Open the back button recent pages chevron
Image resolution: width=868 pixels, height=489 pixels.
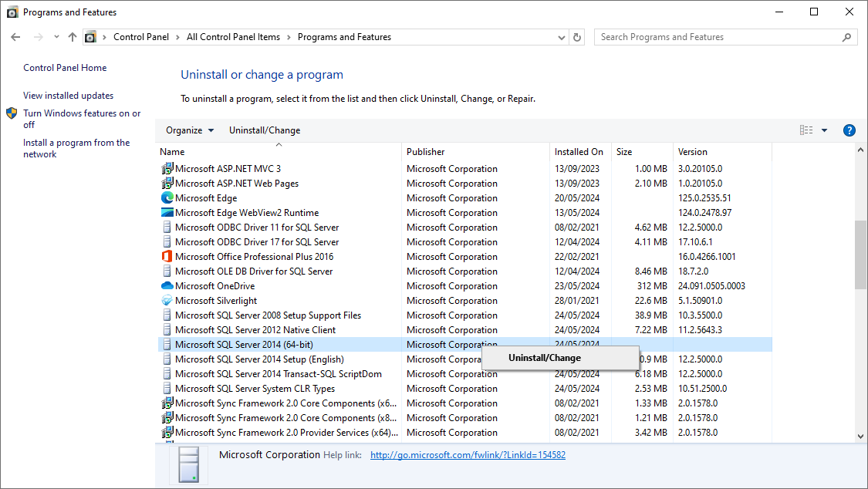tap(56, 36)
